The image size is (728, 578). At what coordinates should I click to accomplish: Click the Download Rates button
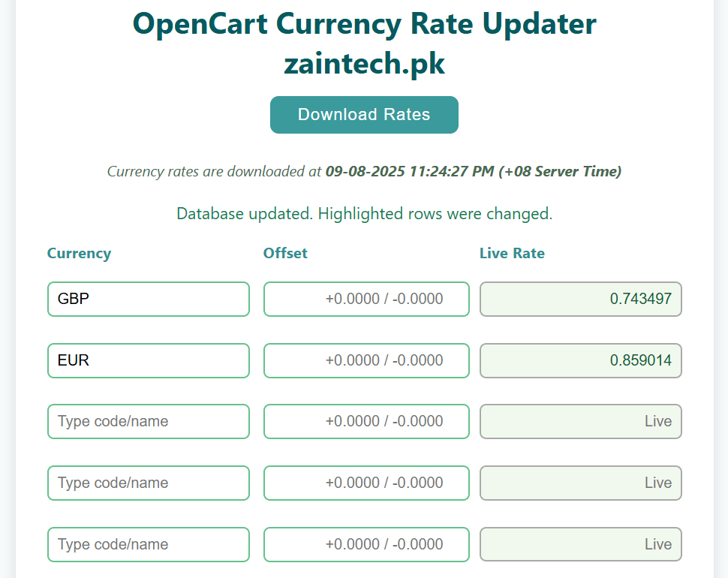(364, 115)
